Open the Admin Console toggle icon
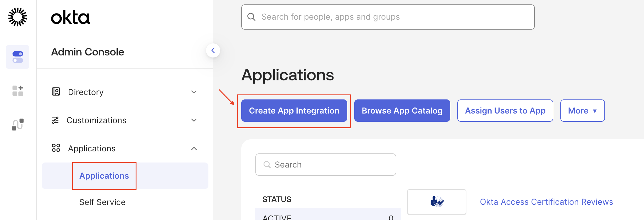This screenshot has width=644, height=220. tap(18, 57)
